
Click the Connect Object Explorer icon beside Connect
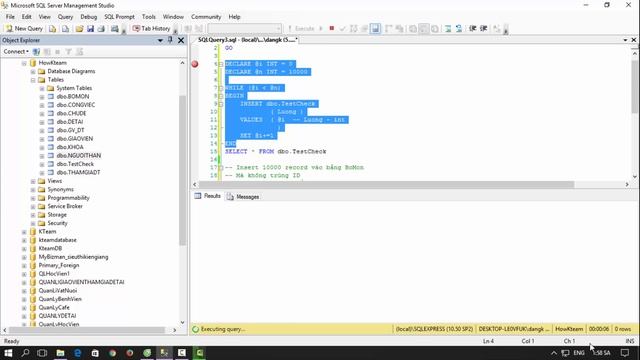pyautogui.click(x=36, y=52)
